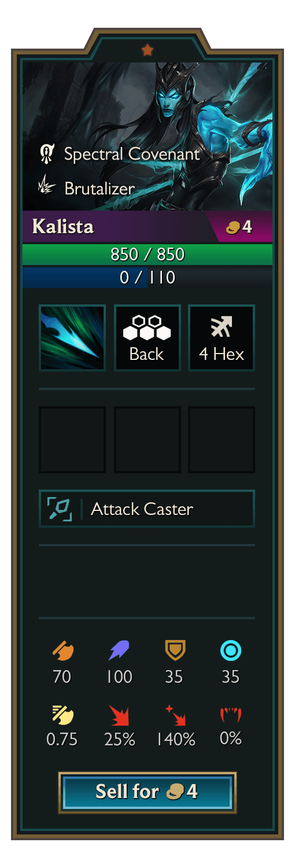Click the 0% omnivamp fangs icon
The height and width of the screenshot is (868, 295).
pos(231,715)
